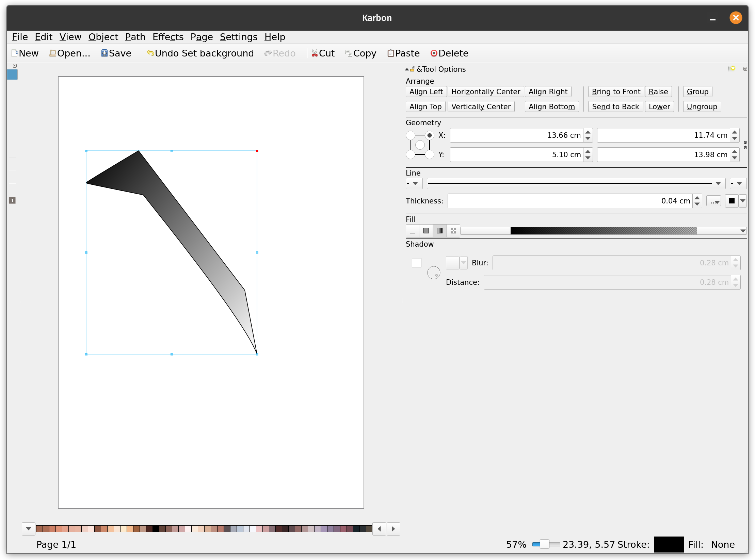Open the Effects menu
This screenshot has width=755, height=560.
pyautogui.click(x=166, y=36)
